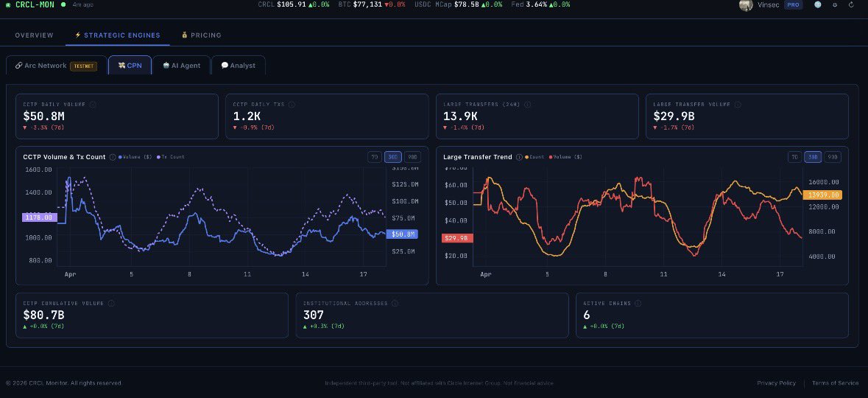Open the Vinsec user avatar
This screenshot has width=868, height=398.
click(746, 4)
